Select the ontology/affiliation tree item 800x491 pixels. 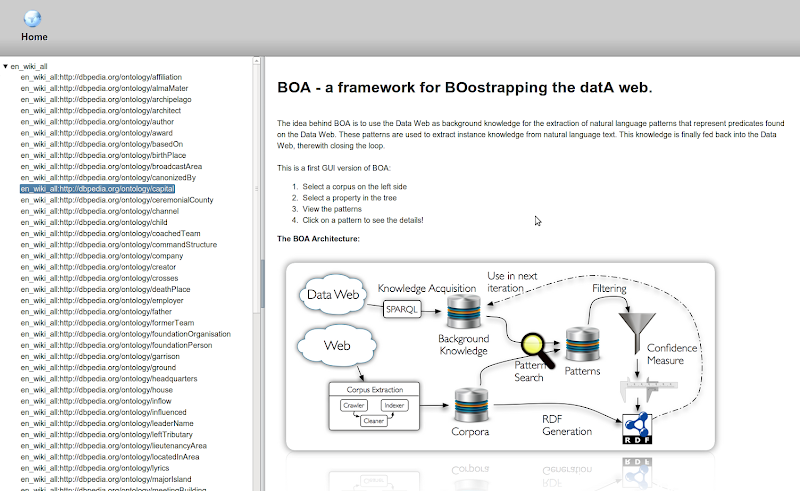coord(101,77)
